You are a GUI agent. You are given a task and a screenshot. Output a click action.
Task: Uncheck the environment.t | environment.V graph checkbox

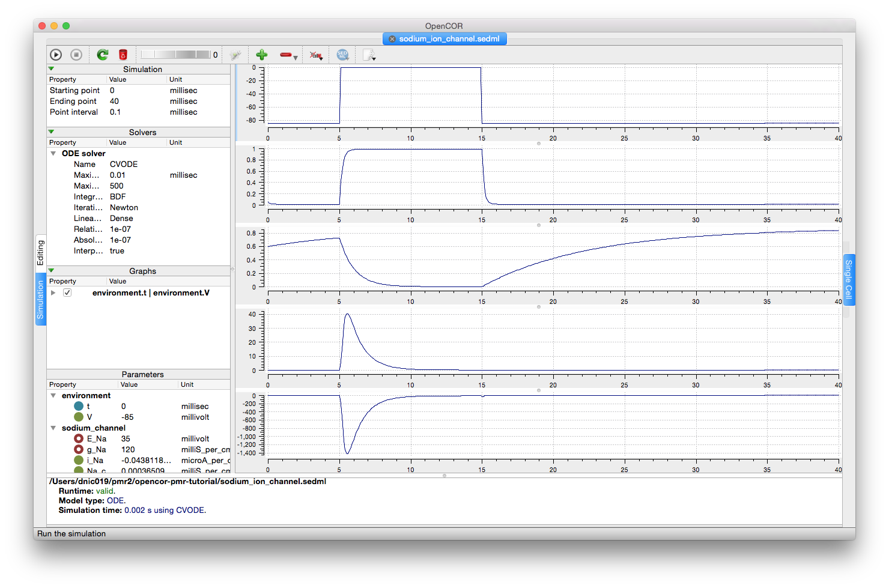(67, 292)
